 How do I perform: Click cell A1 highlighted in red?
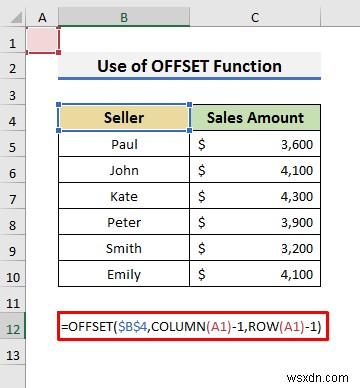click(x=43, y=40)
